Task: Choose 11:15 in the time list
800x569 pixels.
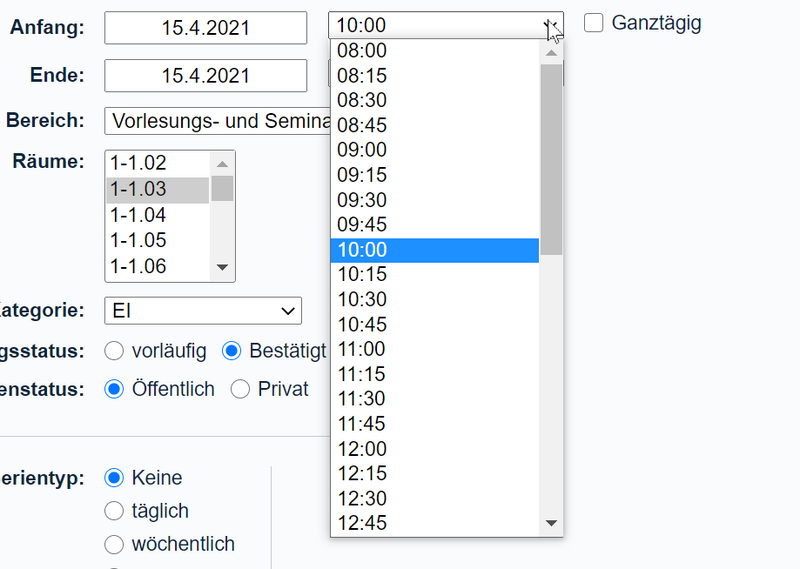Action: (x=435, y=374)
